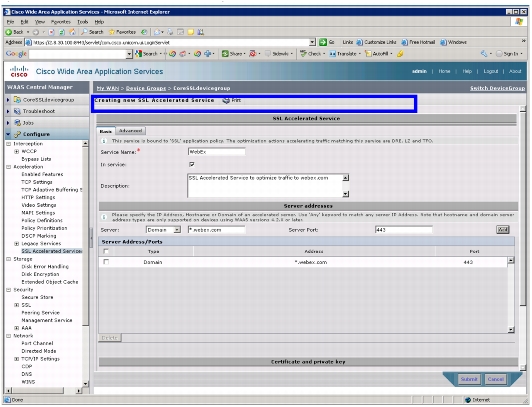
Task: Click the My WAN breadcrumb link
Action: pos(108,88)
